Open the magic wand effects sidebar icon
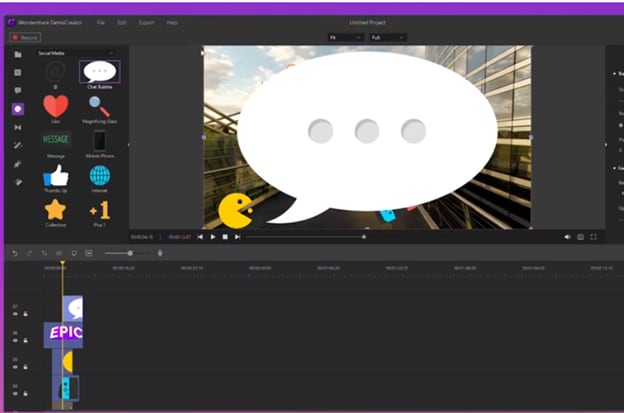The width and height of the screenshot is (624, 413). coord(18,146)
